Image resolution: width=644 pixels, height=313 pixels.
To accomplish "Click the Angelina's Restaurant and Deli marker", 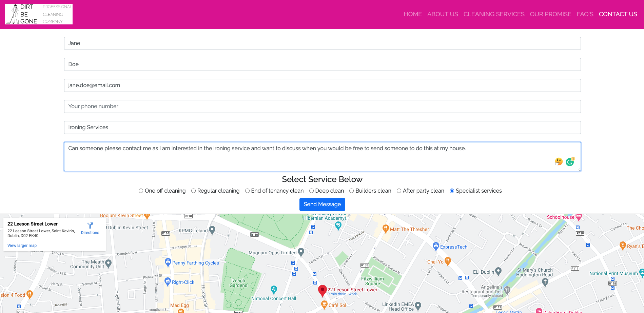I will point(507,290).
